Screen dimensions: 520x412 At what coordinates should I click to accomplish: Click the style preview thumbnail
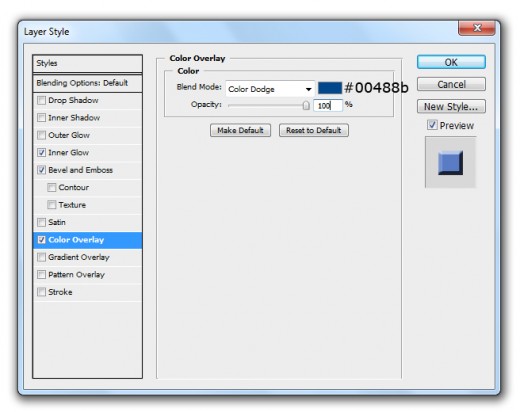(x=450, y=163)
